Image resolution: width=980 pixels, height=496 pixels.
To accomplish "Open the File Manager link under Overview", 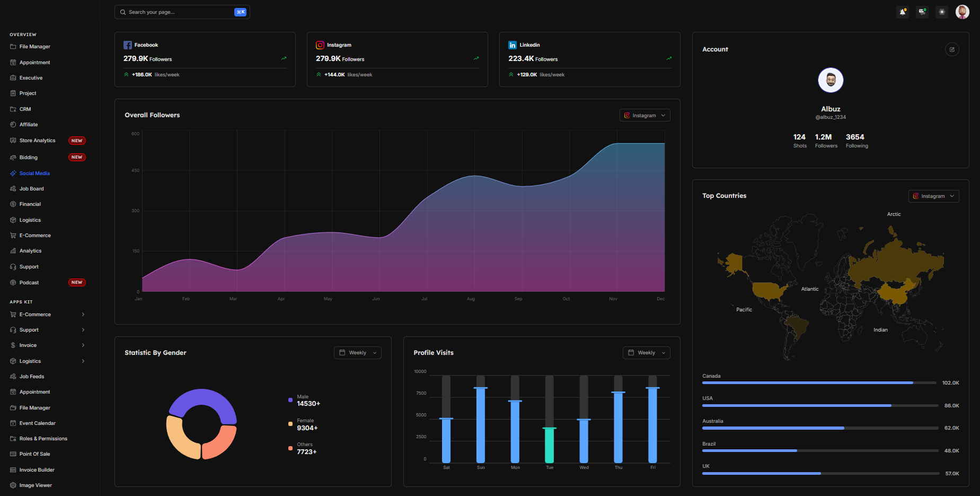I will pos(34,47).
